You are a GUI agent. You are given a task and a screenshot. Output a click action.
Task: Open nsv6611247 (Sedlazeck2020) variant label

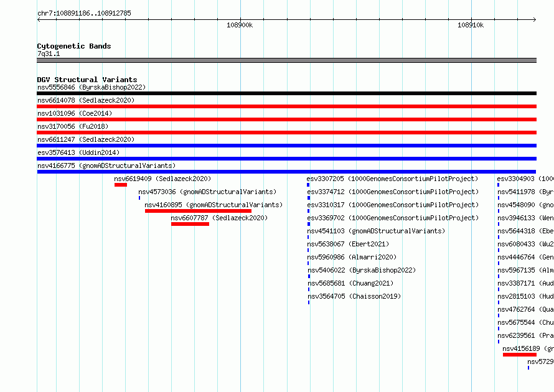point(86,139)
